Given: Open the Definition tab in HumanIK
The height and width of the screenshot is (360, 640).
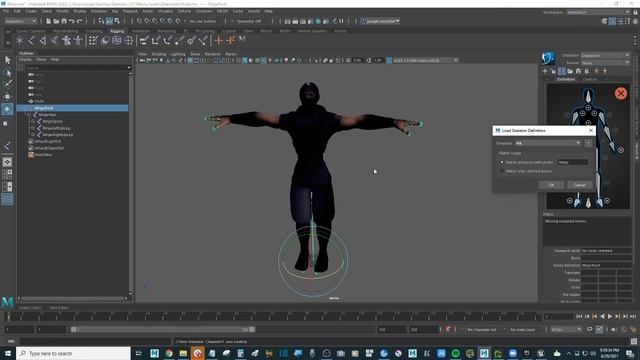Looking at the screenshot, I should (566, 79).
